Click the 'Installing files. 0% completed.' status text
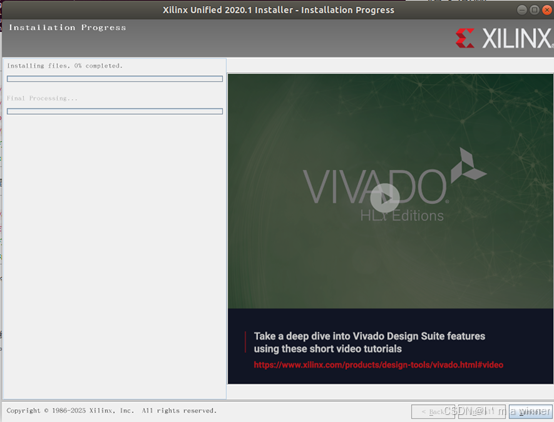Screen dimensions: 554x422 click(65, 66)
